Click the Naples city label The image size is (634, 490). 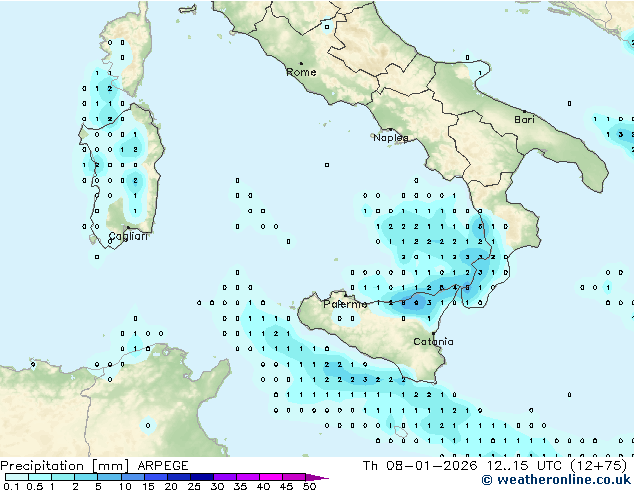pos(391,138)
